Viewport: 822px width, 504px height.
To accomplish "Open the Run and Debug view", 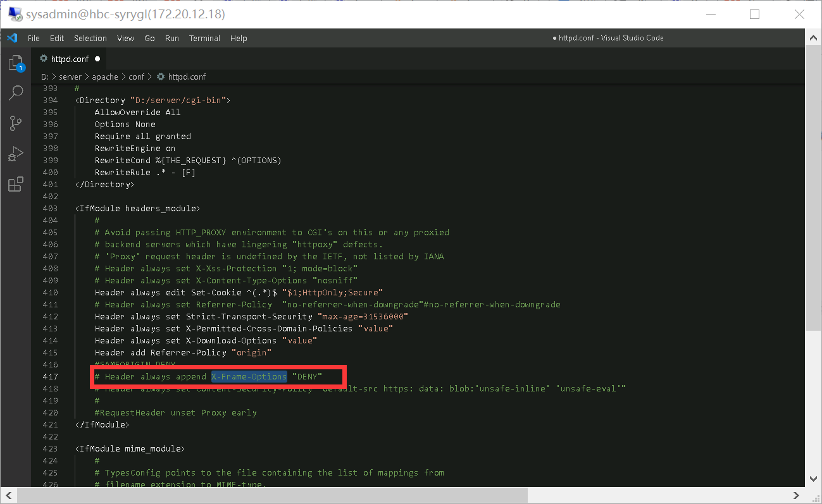I will (15, 153).
